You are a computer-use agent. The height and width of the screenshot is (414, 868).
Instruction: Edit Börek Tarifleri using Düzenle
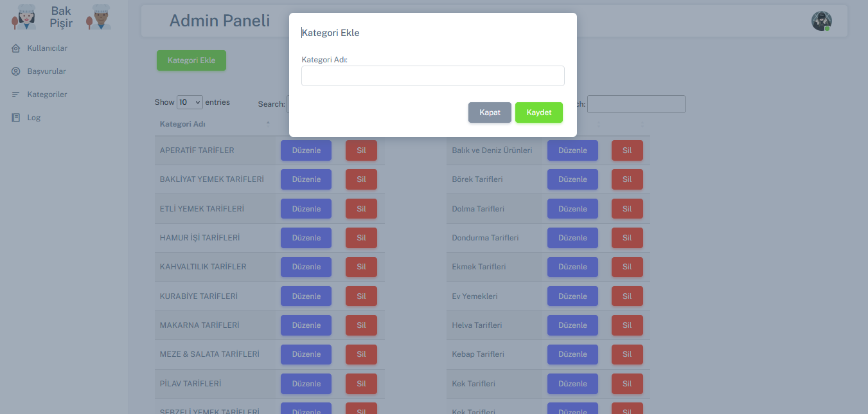point(572,179)
